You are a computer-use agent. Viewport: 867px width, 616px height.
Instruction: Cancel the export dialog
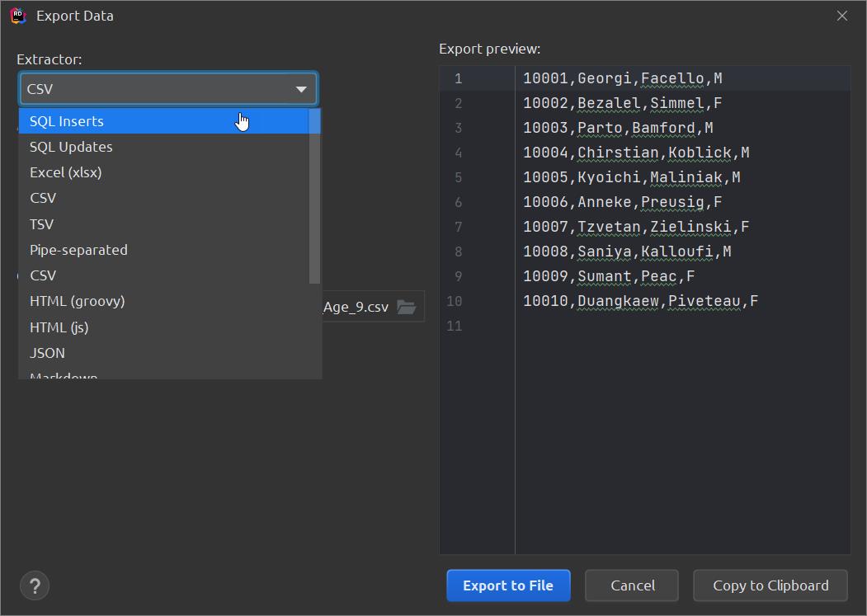631,585
